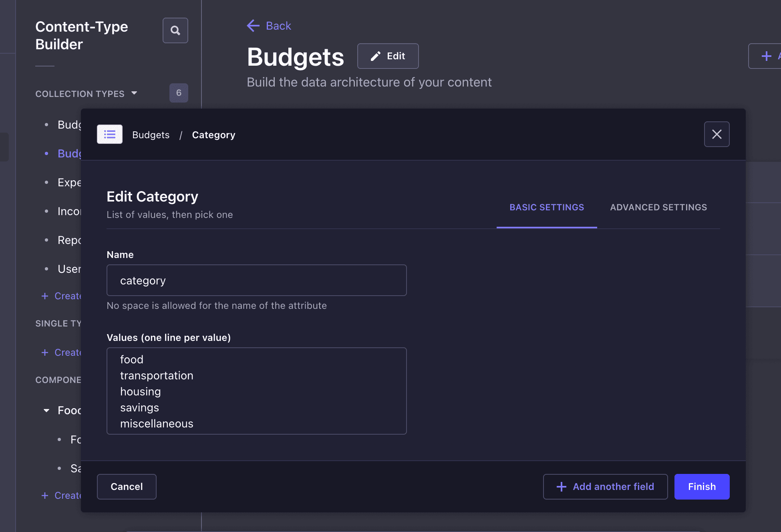Open the Expe… collection type in sidebar
This screenshot has height=532, width=781.
[x=69, y=183]
